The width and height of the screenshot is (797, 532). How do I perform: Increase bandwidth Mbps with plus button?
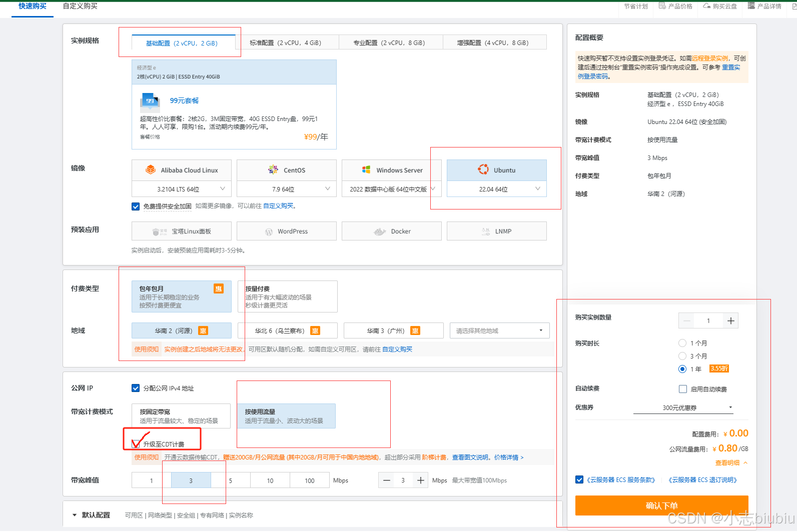point(421,480)
